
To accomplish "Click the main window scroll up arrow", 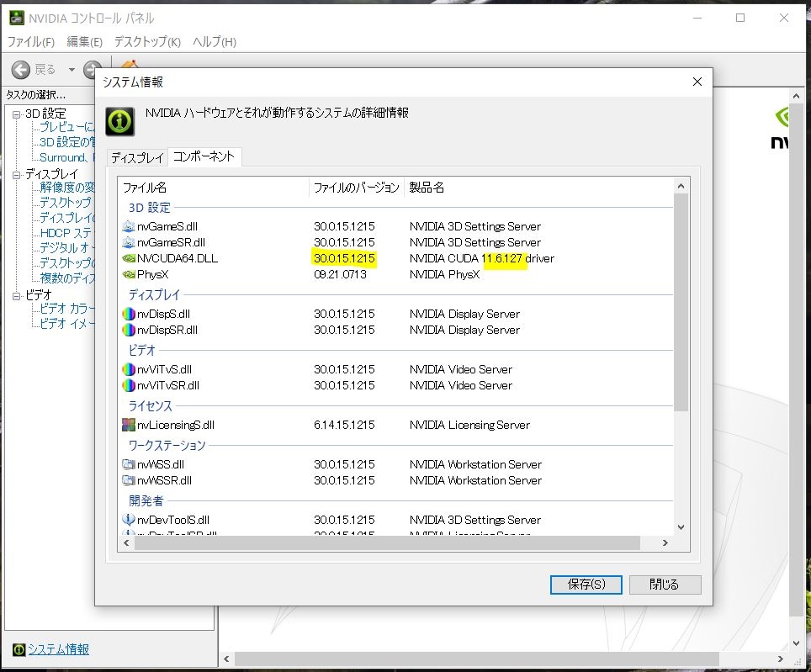I will [796, 96].
